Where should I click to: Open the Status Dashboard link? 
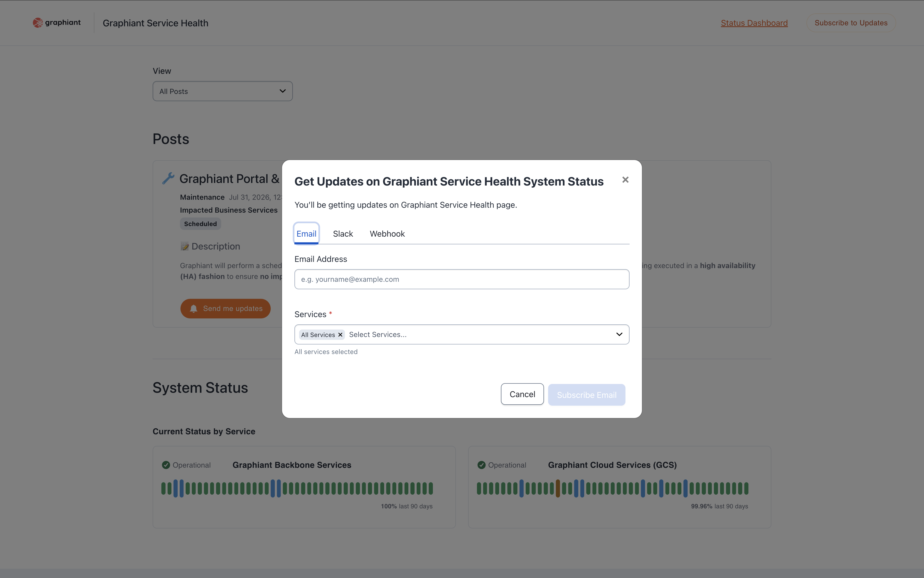754,23
